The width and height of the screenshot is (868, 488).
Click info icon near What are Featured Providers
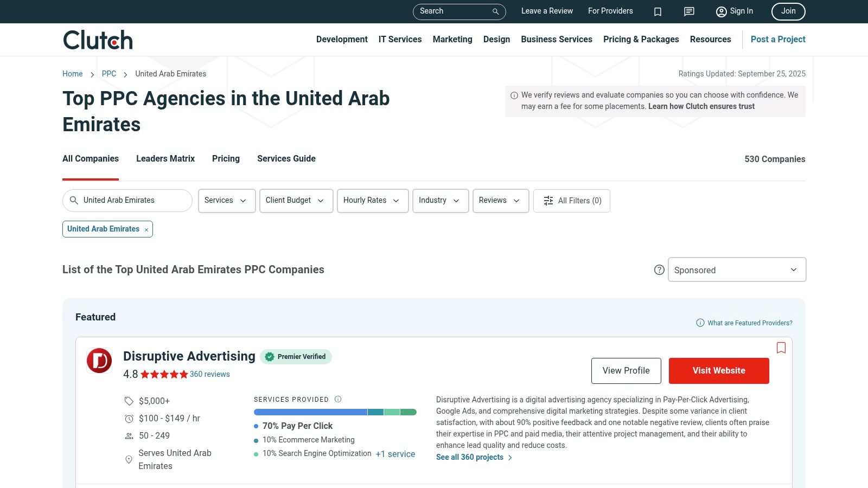[699, 323]
